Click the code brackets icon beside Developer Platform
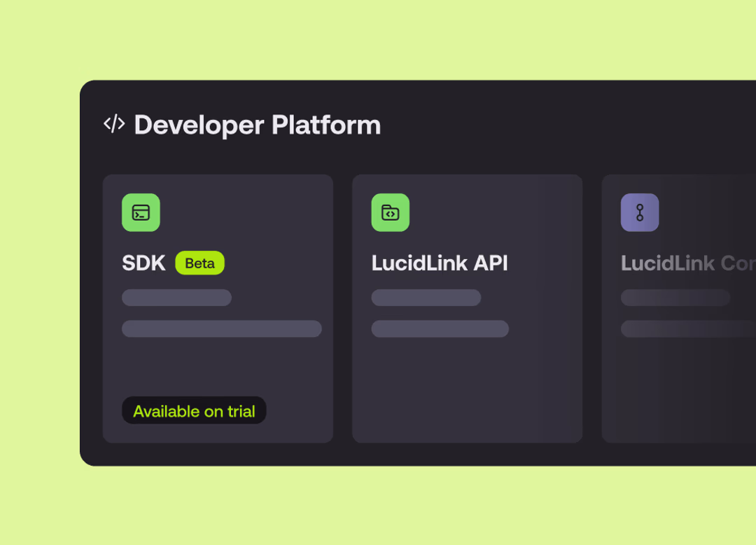The height and width of the screenshot is (545, 756). 114,123
